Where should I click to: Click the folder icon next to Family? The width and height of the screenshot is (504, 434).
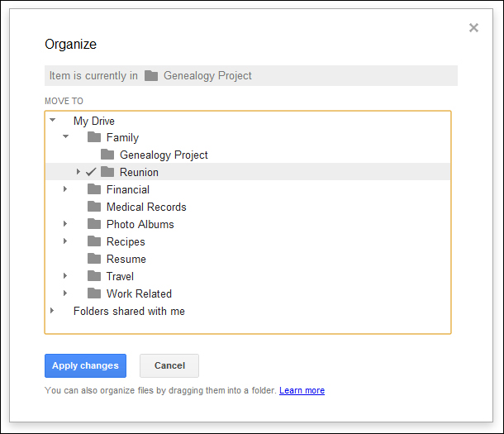tap(94, 137)
